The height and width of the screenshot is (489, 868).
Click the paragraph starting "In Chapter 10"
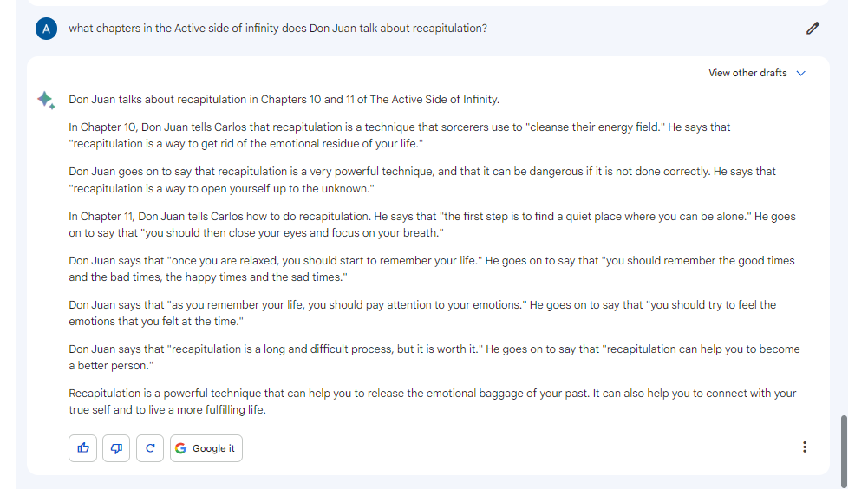pyautogui.click(x=399, y=135)
